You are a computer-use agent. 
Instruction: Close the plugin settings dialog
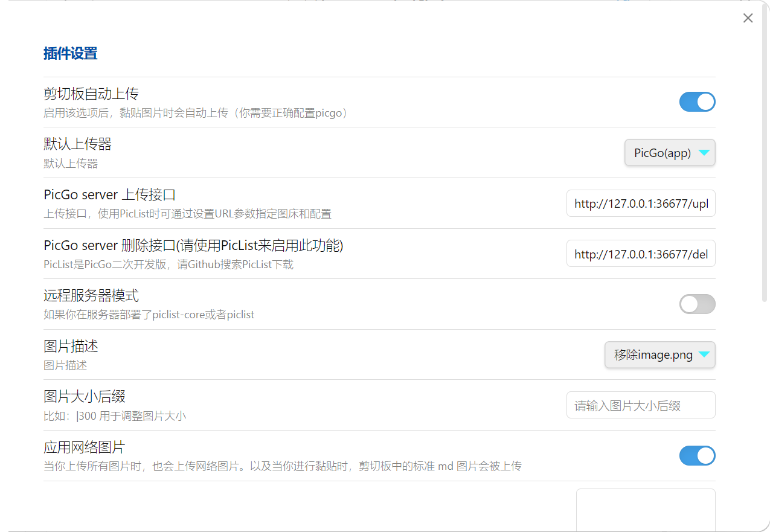point(748,18)
